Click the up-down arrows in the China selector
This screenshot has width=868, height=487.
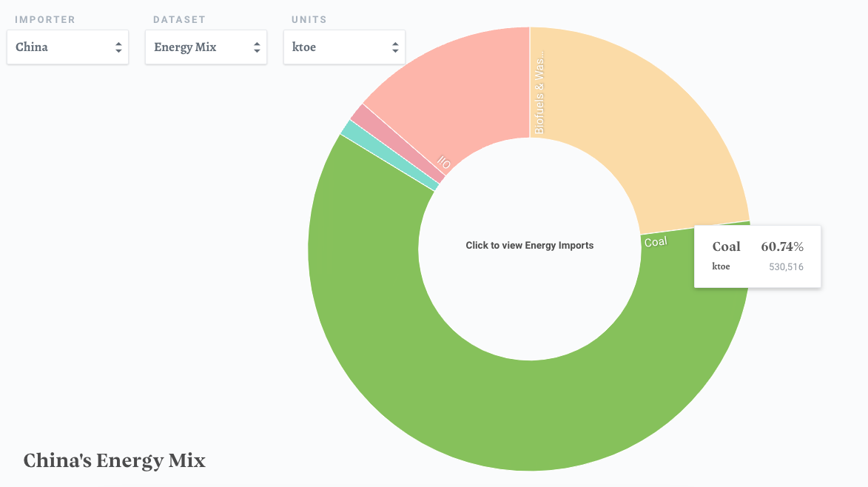118,47
